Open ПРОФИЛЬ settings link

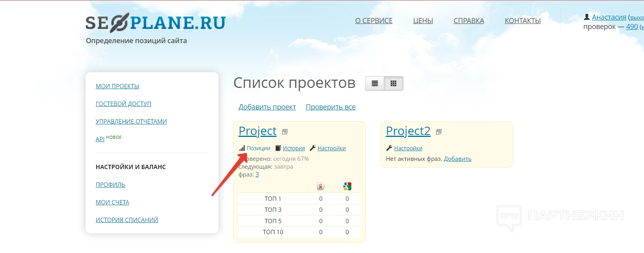(110, 185)
